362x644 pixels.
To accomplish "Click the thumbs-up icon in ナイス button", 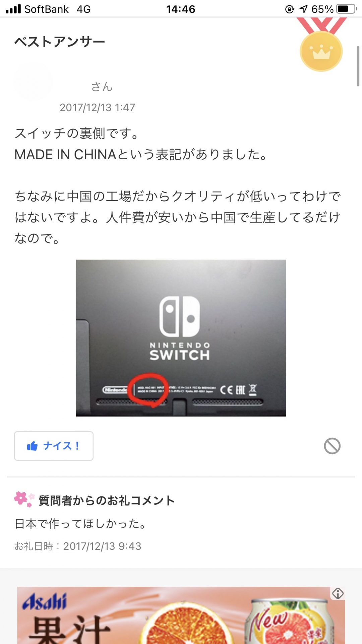I will pyautogui.click(x=32, y=446).
